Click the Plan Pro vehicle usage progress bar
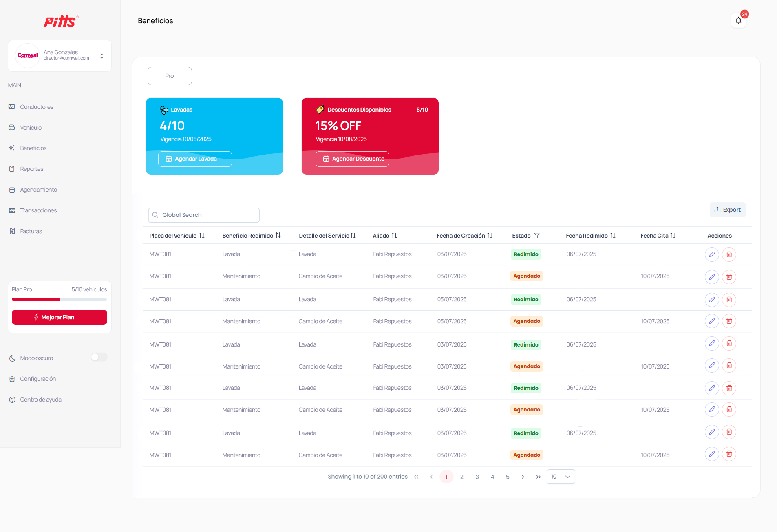 pyautogui.click(x=60, y=299)
